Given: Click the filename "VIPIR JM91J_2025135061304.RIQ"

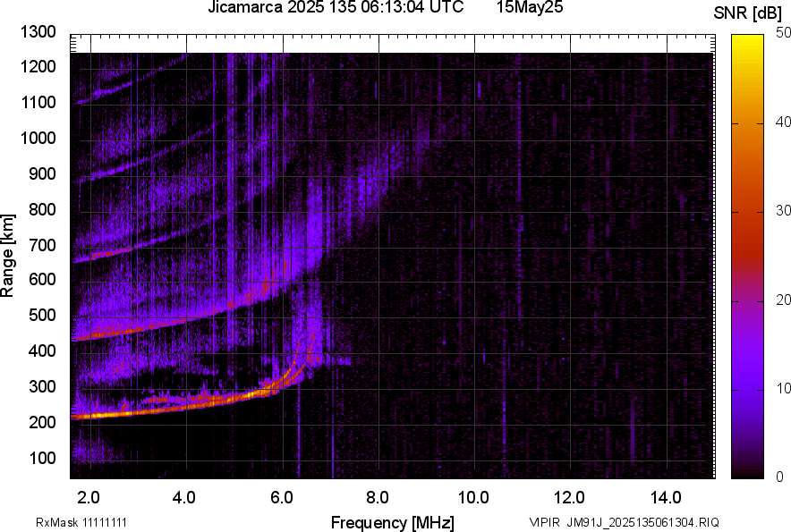Looking at the screenshot, I should (x=624, y=522).
